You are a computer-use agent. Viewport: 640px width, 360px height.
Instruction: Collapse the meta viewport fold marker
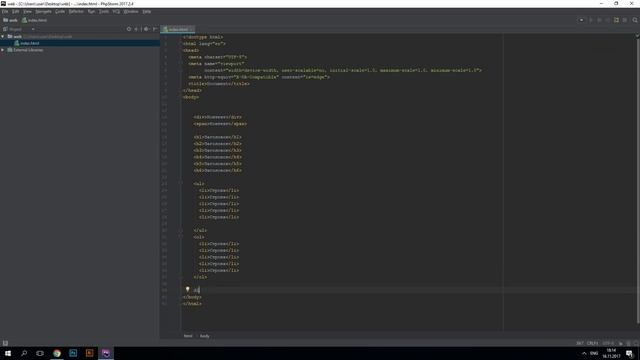pos(180,64)
